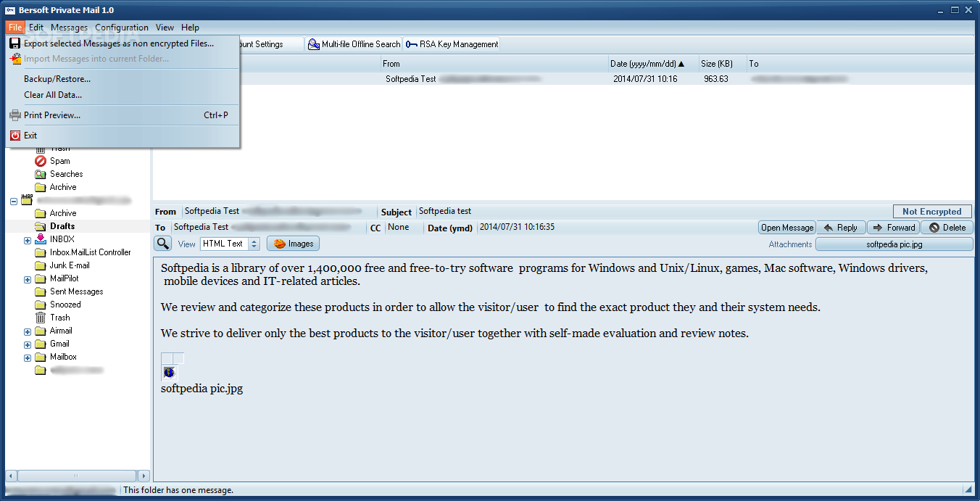Click the Bersoft Private Mail title icon
The height and width of the screenshot is (501, 980).
[11, 10]
